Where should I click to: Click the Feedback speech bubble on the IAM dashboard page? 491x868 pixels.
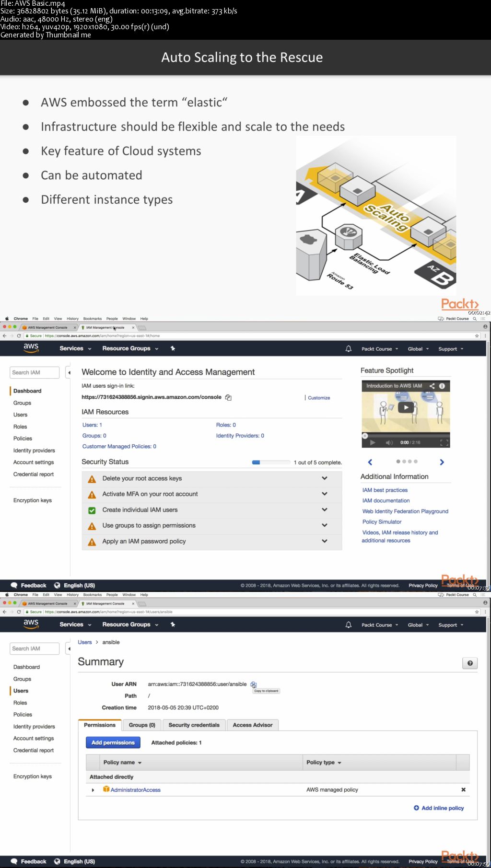(x=14, y=585)
